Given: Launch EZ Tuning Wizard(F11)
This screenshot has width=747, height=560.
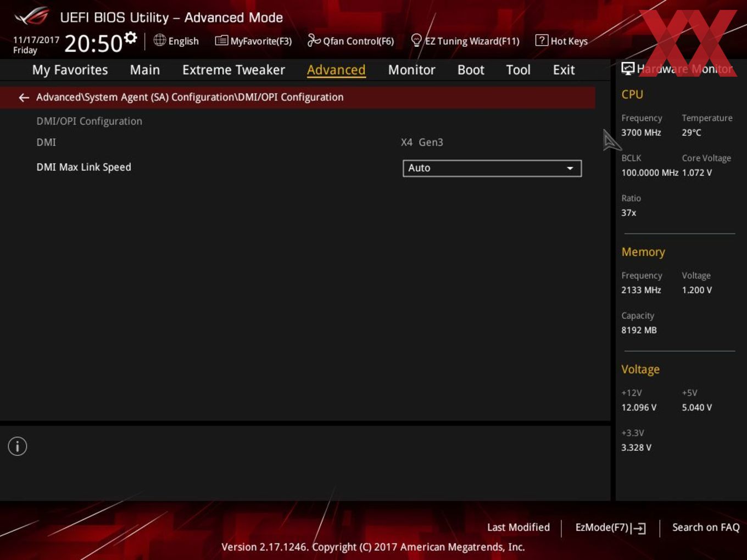Looking at the screenshot, I should click(465, 41).
